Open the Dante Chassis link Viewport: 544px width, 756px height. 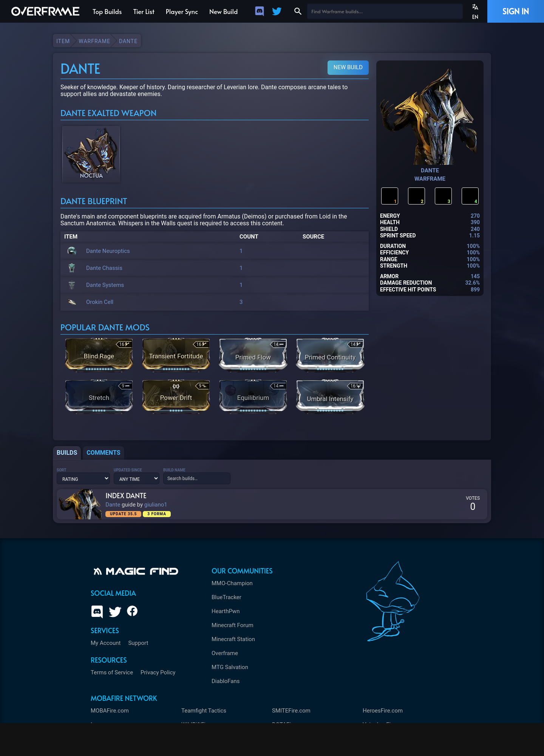point(104,268)
